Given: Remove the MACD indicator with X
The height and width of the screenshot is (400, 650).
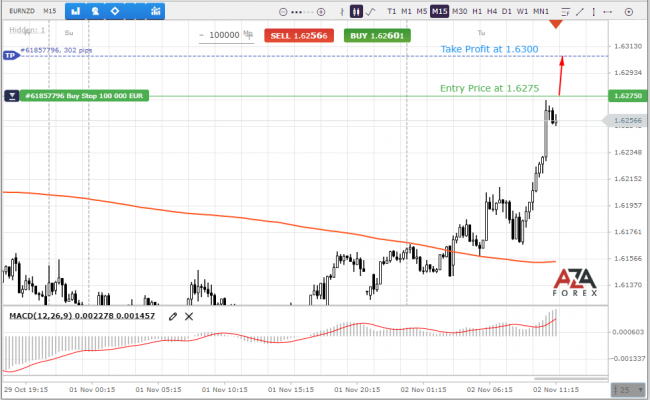Looking at the screenshot, I should [x=189, y=317].
